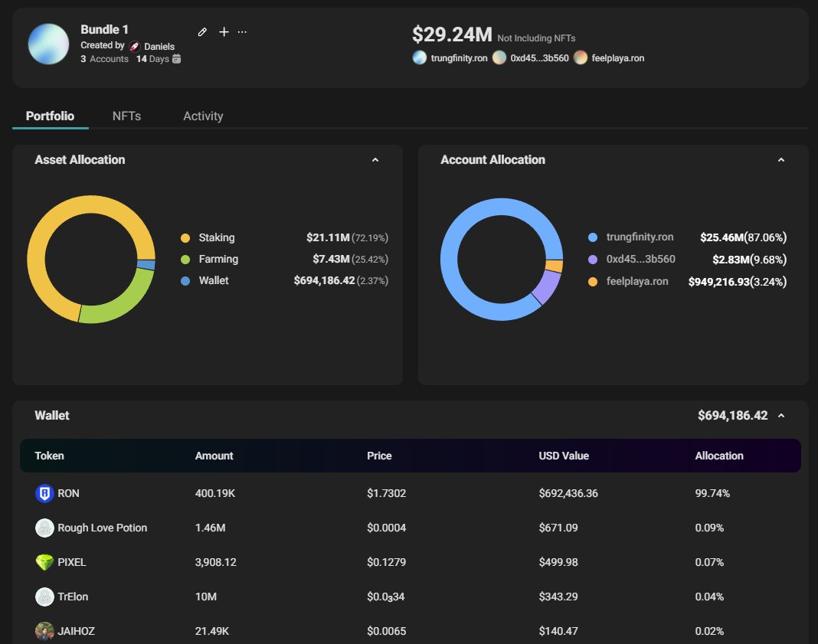Click the PIXEL gem token icon
The height and width of the screenshot is (644, 818).
click(44, 562)
